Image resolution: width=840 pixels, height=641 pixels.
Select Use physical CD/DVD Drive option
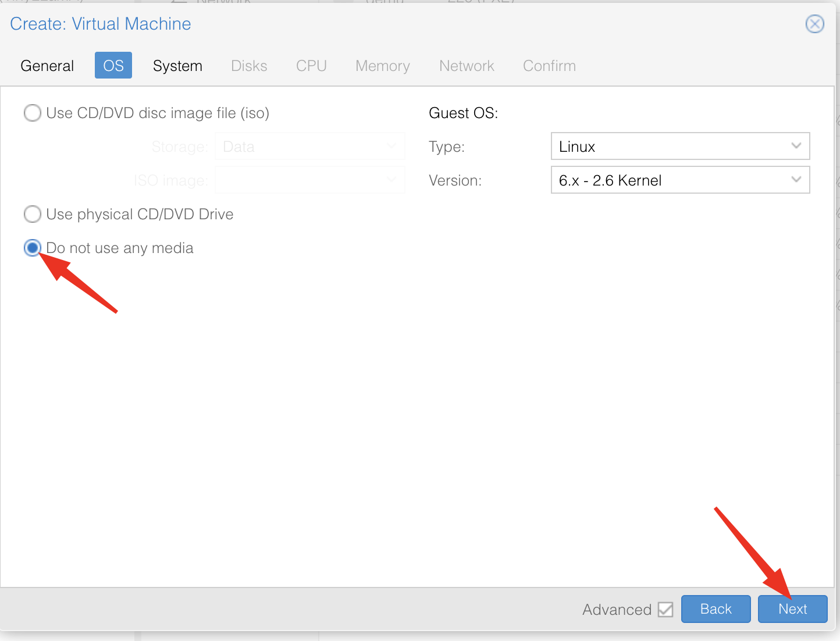click(33, 214)
